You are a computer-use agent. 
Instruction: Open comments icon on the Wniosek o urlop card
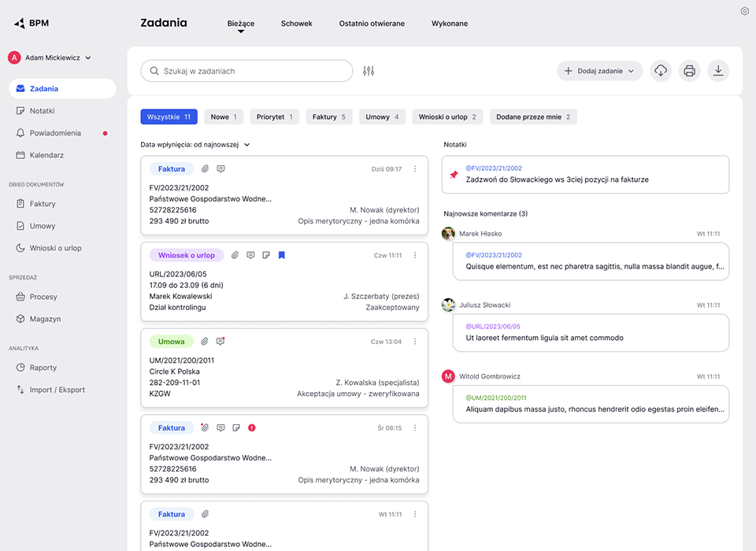[x=250, y=255]
